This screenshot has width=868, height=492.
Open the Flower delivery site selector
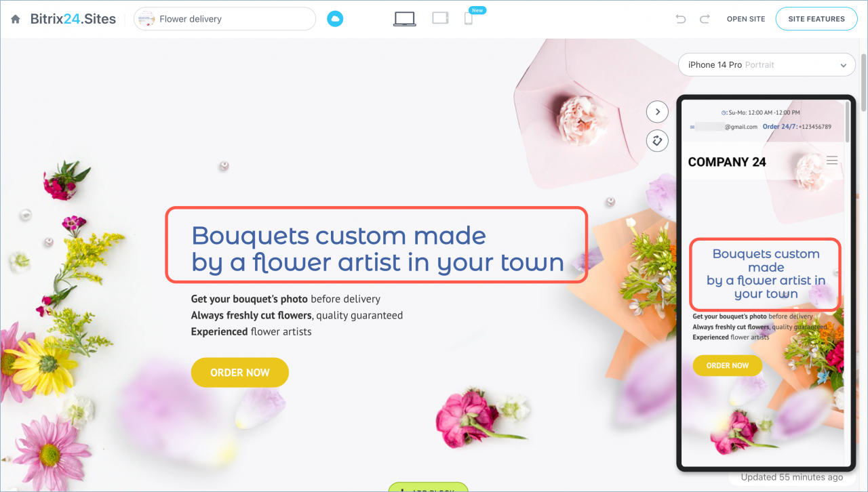(224, 19)
